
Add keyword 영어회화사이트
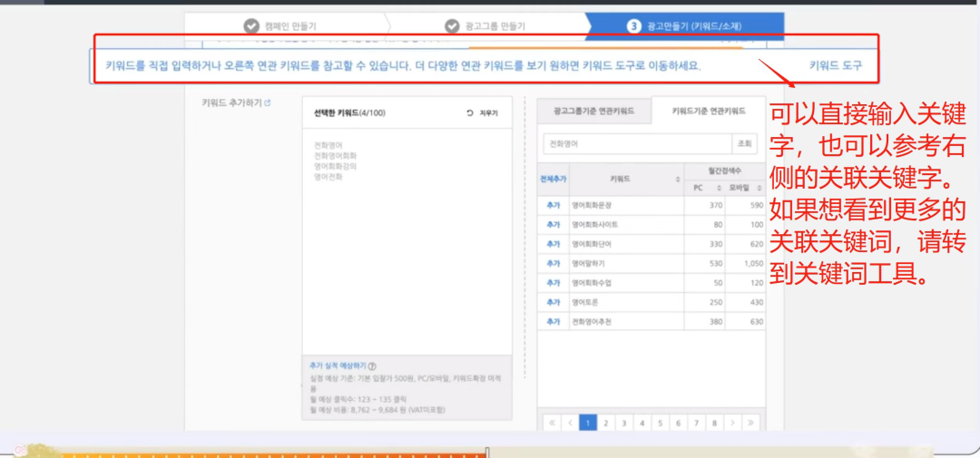point(554,224)
